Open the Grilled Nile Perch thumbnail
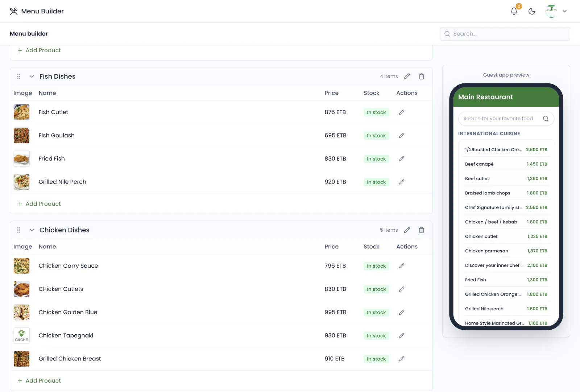The height and width of the screenshot is (392, 580). coord(21,182)
